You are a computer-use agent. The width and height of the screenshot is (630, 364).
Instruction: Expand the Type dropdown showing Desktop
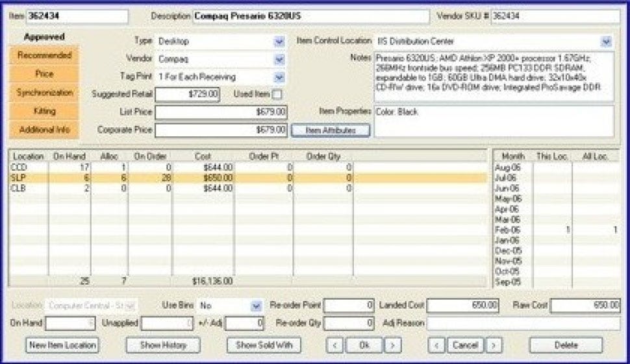click(279, 42)
